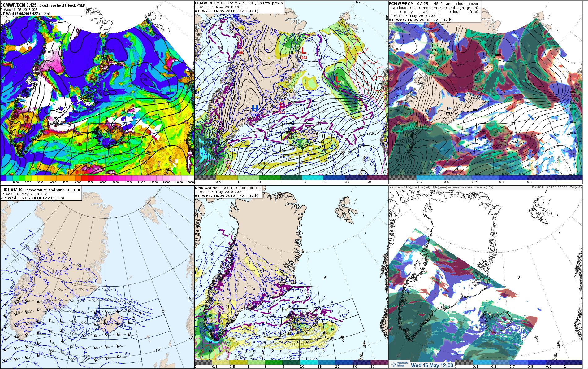Click the 'Wed 16 May 12:00' timestamp
This screenshot has height=369, width=588.
point(432,365)
